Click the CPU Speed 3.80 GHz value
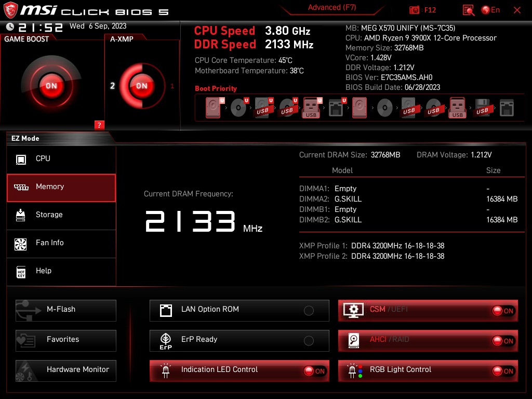532x399 pixels. click(287, 31)
